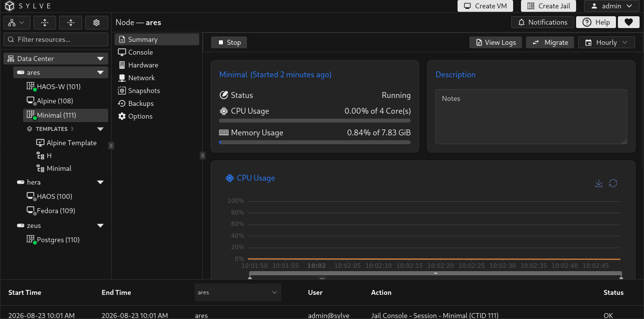Screen dimensions: 644x319
Task: Click the Sylve cube logo
Action: (x=10, y=6)
